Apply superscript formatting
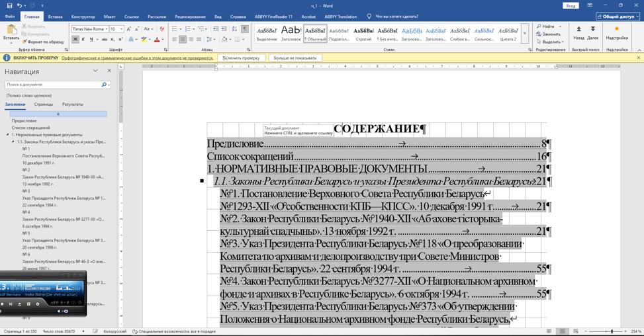This screenshot has height=336, width=644. pyautogui.click(x=120, y=40)
